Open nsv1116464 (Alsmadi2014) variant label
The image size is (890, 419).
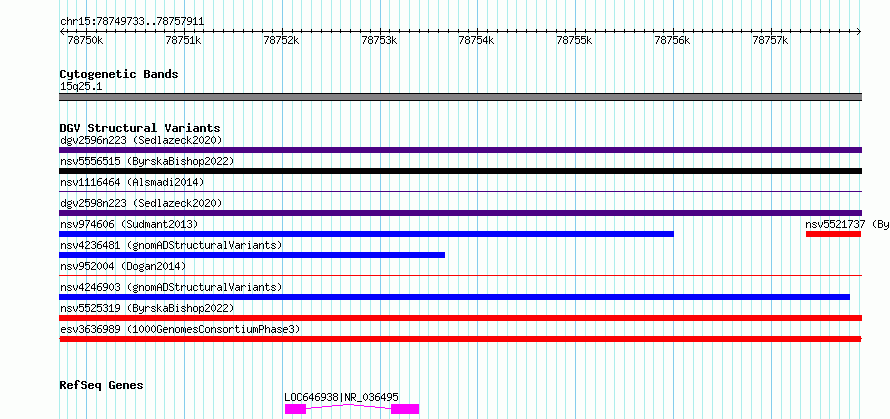pyautogui.click(x=132, y=182)
